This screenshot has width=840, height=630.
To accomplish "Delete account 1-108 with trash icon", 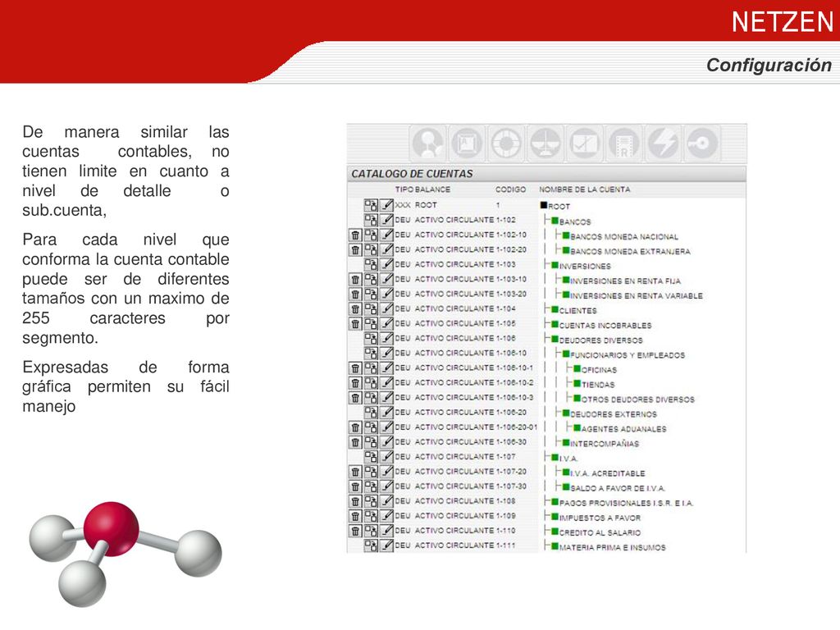I will click(355, 501).
